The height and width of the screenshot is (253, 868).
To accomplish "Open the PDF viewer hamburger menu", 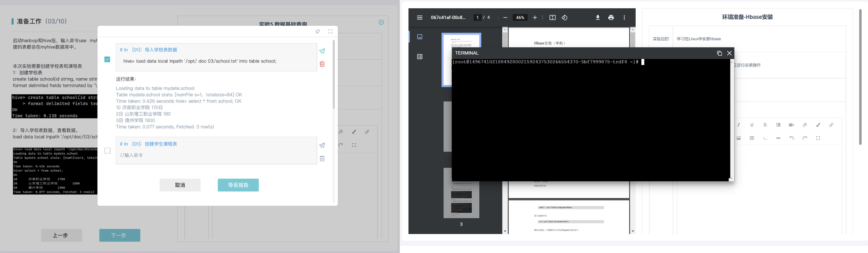I will (419, 17).
